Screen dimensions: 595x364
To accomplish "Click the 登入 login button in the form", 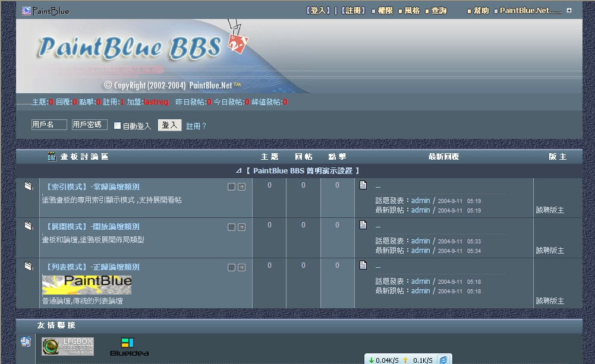I will [x=169, y=125].
